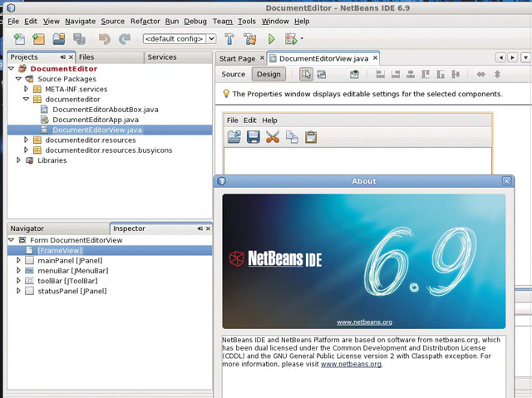Click the Clean and Build icon

click(250, 39)
